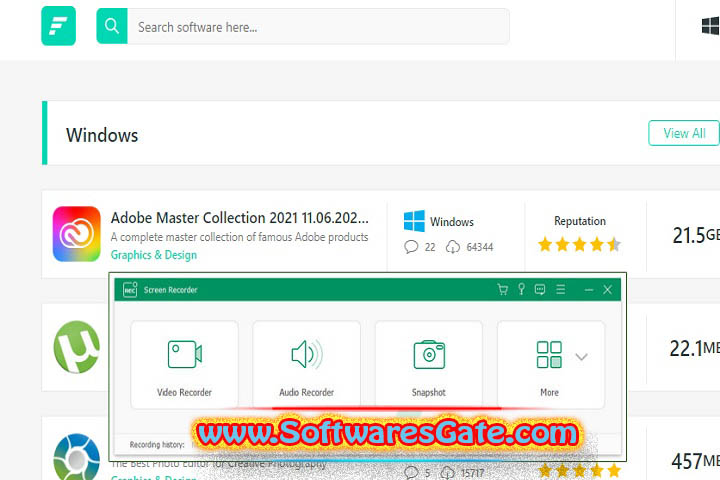
Task: Minimize the Screen Recorder window
Action: coord(589,290)
